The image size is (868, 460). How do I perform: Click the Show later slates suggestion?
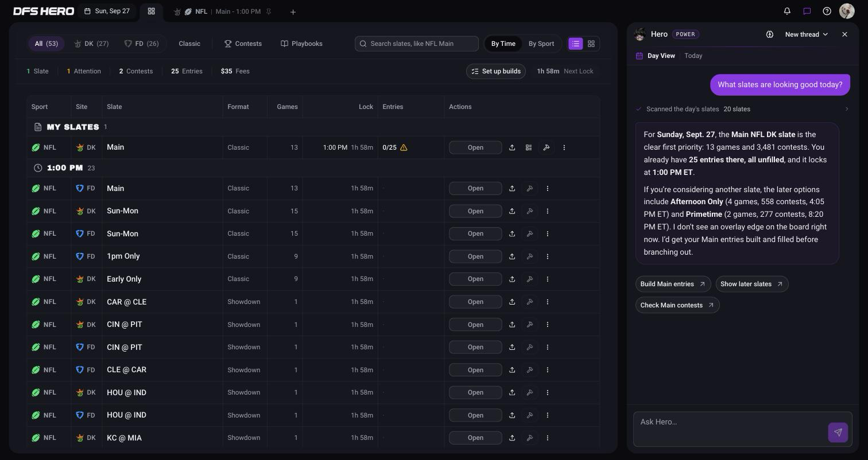(x=751, y=284)
